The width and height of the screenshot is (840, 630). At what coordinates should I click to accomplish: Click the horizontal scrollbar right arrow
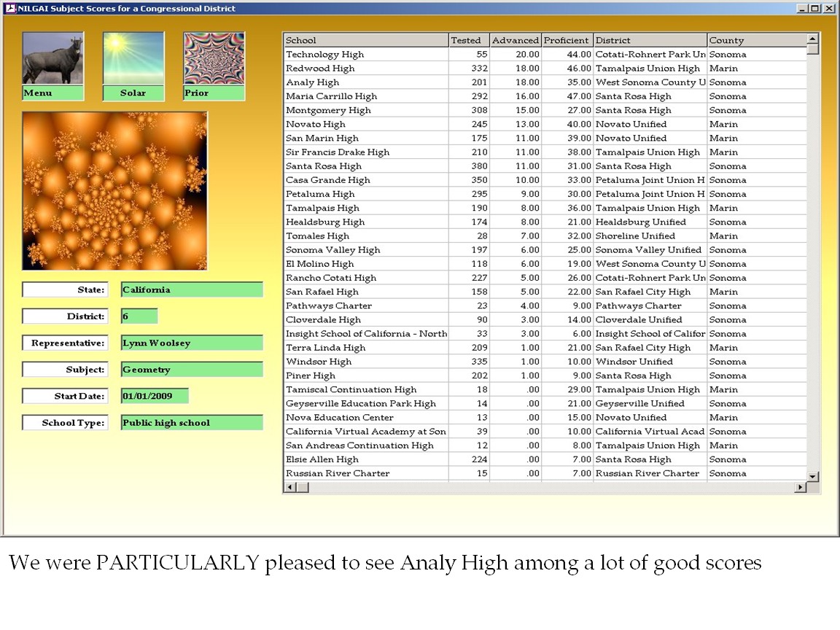coord(801,487)
